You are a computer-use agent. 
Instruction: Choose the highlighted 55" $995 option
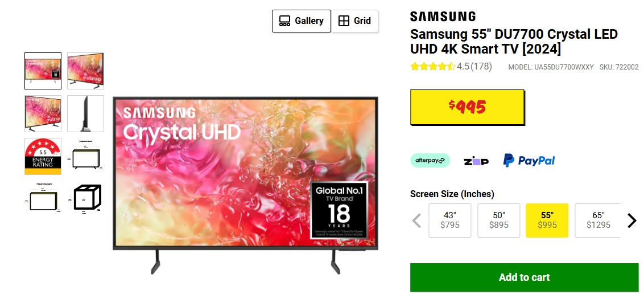[547, 220]
